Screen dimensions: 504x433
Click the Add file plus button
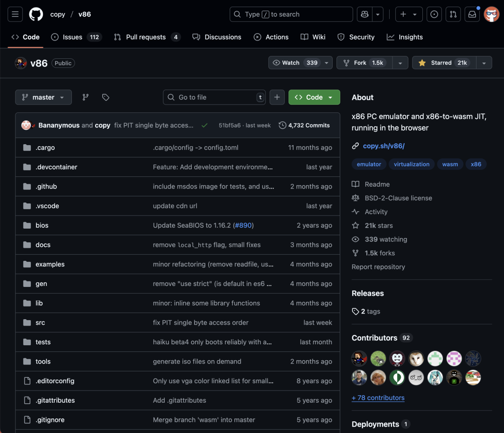click(277, 97)
